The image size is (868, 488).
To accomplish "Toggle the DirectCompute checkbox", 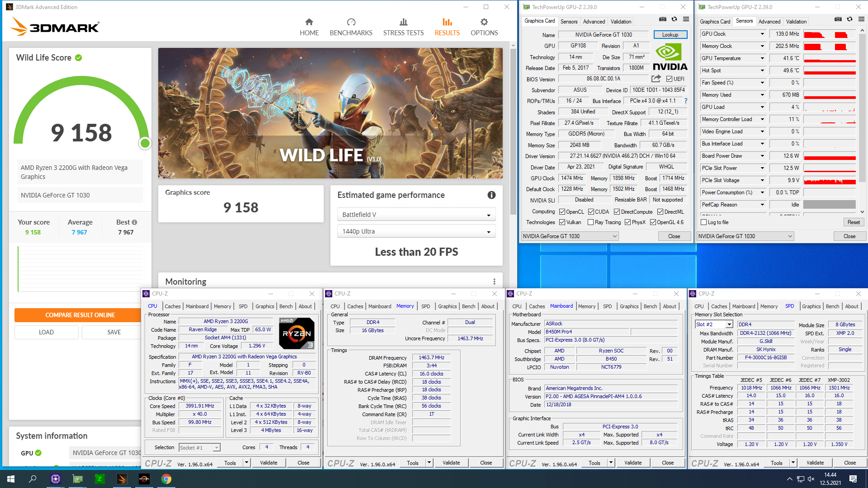I will click(617, 212).
